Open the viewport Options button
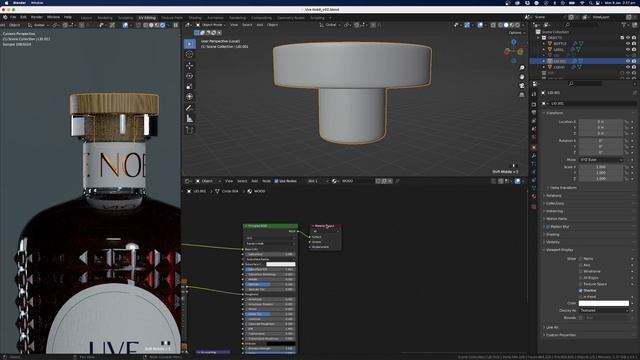The height and width of the screenshot is (360, 640). pos(516,33)
